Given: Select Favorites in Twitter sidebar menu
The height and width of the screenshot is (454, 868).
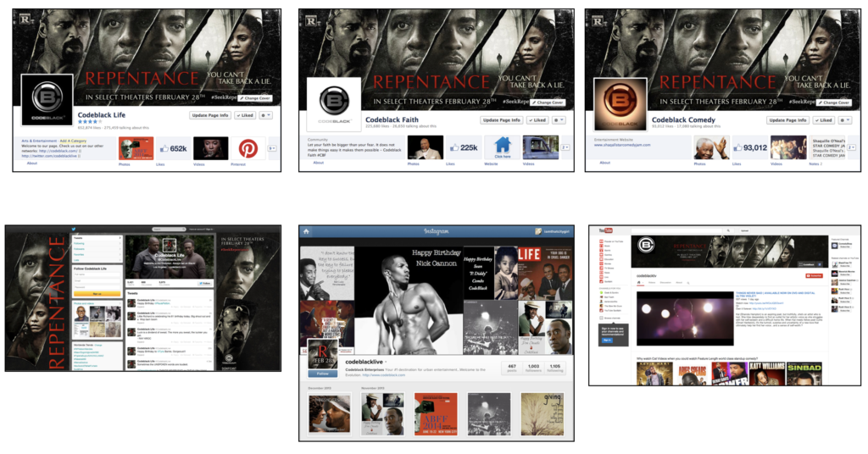Looking at the screenshot, I should pos(97,254).
